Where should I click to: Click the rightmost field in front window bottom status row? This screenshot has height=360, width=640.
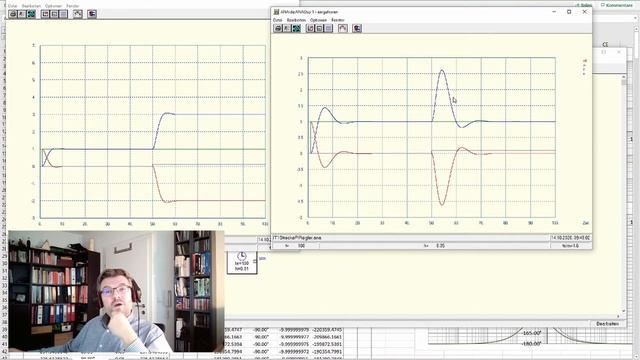point(571,246)
